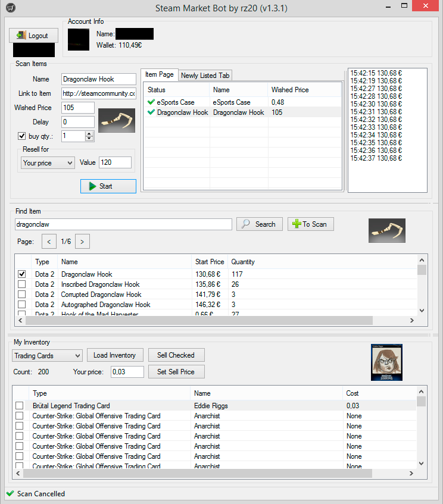Select the Item Page tab
This screenshot has width=443, height=504.
(159, 74)
